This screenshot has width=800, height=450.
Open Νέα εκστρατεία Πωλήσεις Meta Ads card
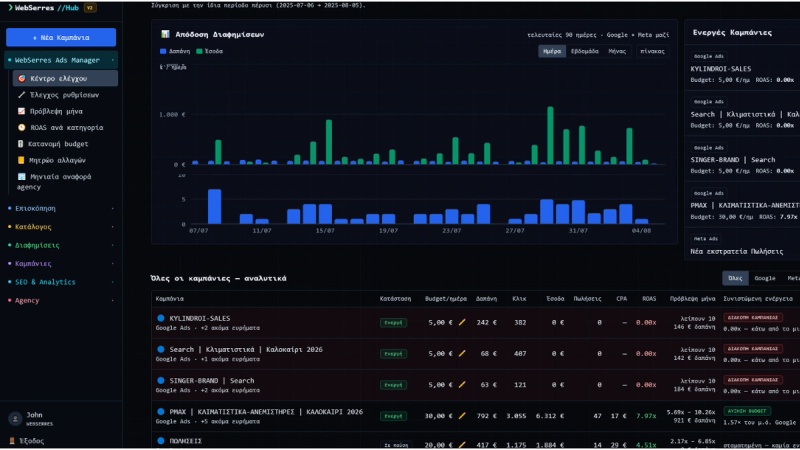(x=742, y=246)
